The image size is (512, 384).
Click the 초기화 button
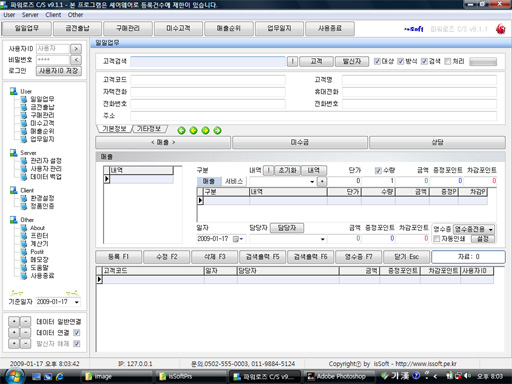coord(288,170)
